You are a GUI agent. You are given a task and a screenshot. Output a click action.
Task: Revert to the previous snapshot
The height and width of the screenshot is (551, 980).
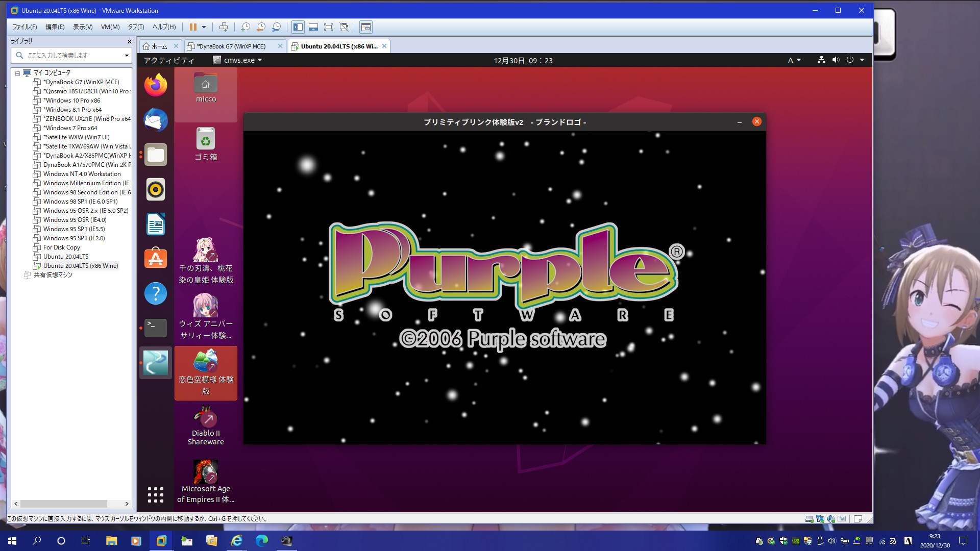pos(261,27)
